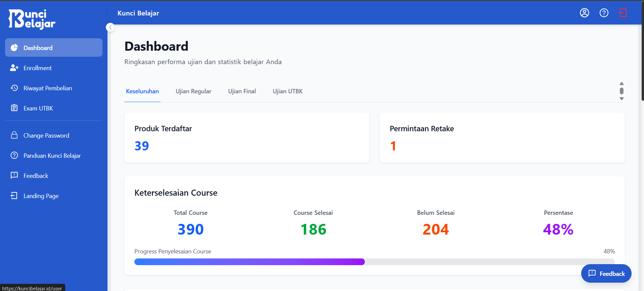Viewport: 644px width, 291px height.
Task: Click the Kunci Belajar logo
Action: tap(32, 19)
